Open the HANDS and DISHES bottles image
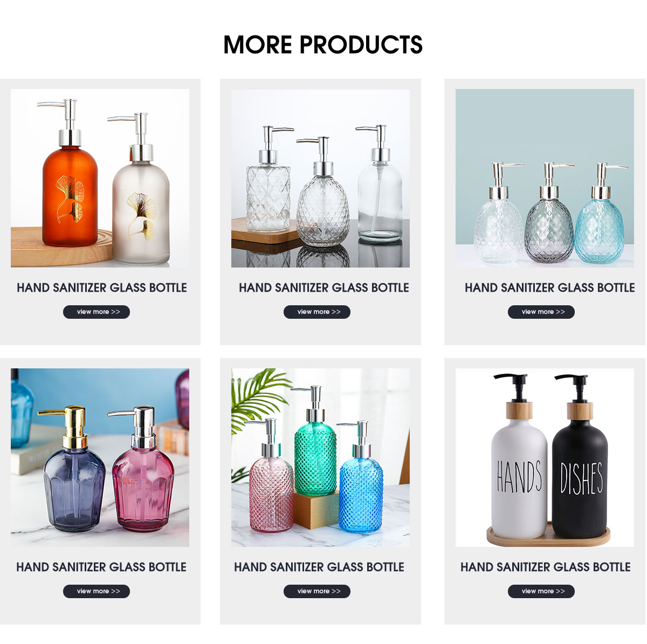The width and height of the screenshot is (647, 644). click(x=545, y=457)
